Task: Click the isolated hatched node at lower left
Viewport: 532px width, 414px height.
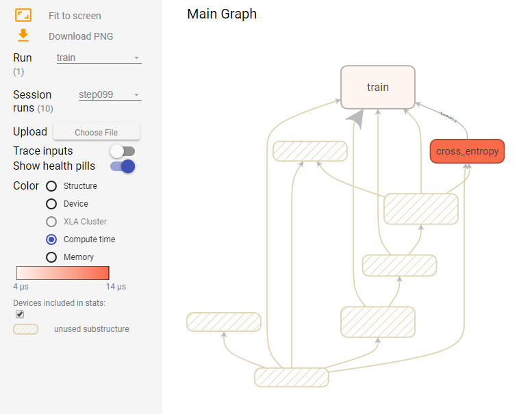Action: coord(224,322)
